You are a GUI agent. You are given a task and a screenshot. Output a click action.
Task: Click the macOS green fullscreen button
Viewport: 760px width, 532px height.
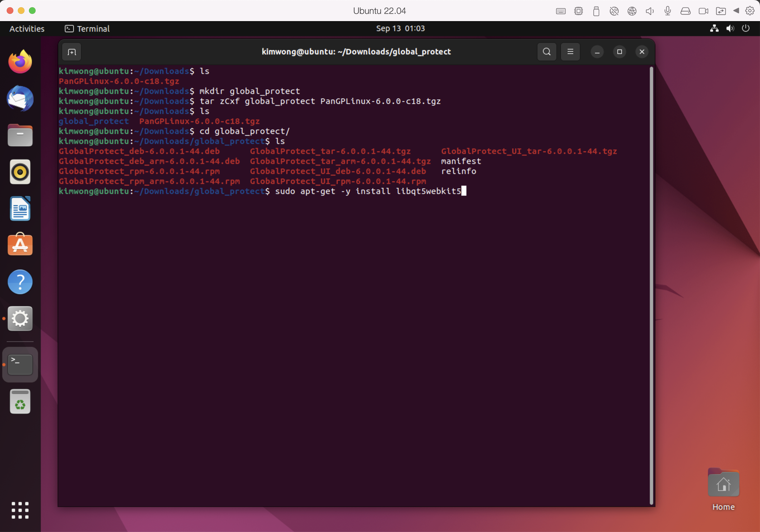point(32,11)
